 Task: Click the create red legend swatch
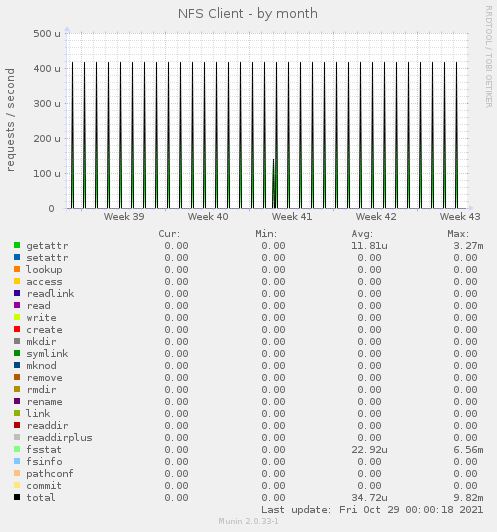[17, 329]
